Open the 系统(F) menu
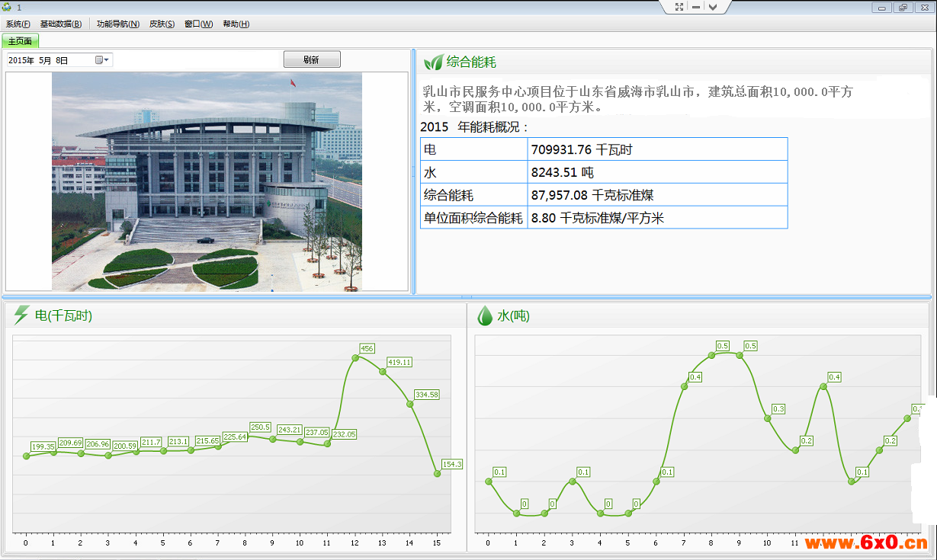This screenshot has width=937, height=560. coord(18,24)
